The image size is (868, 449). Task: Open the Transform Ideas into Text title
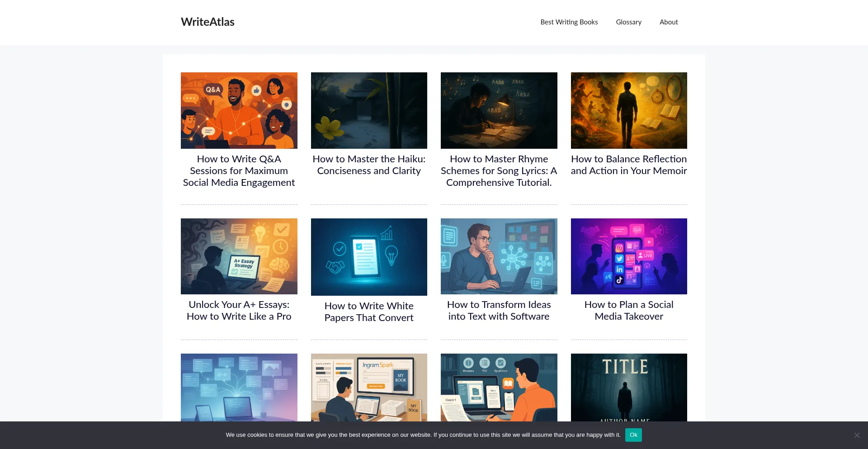click(499, 311)
